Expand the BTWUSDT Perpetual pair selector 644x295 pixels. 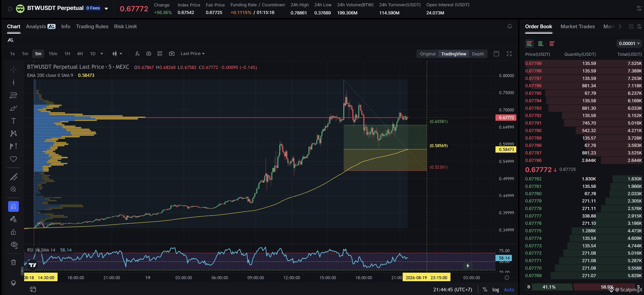tap(106, 9)
